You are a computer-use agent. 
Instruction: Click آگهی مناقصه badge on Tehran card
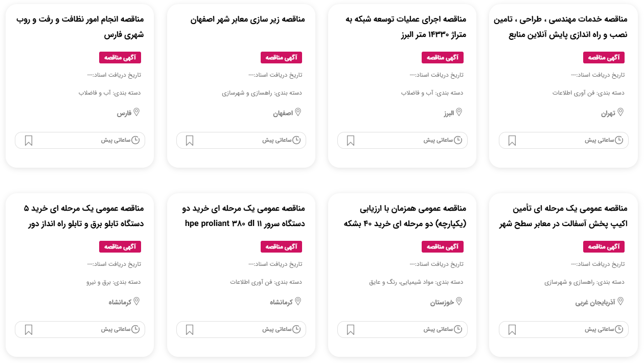(604, 58)
